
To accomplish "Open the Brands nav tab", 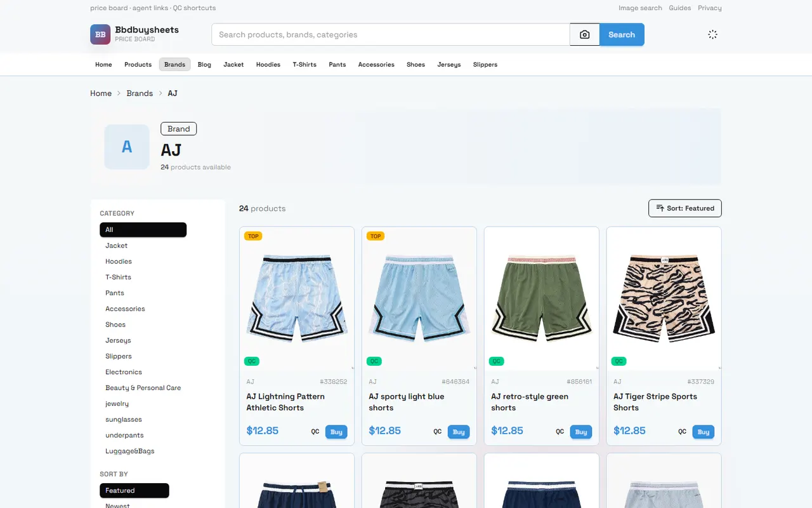I will pyautogui.click(x=174, y=65).
